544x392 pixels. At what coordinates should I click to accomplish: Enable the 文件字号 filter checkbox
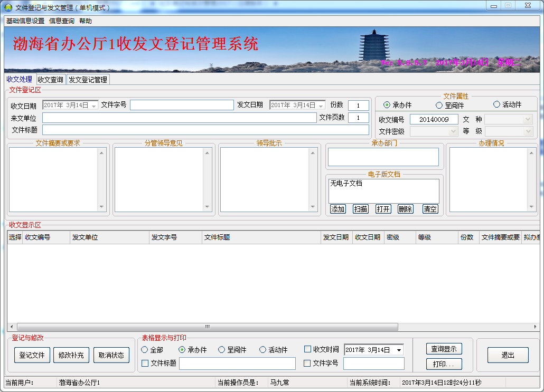point(307,363)
